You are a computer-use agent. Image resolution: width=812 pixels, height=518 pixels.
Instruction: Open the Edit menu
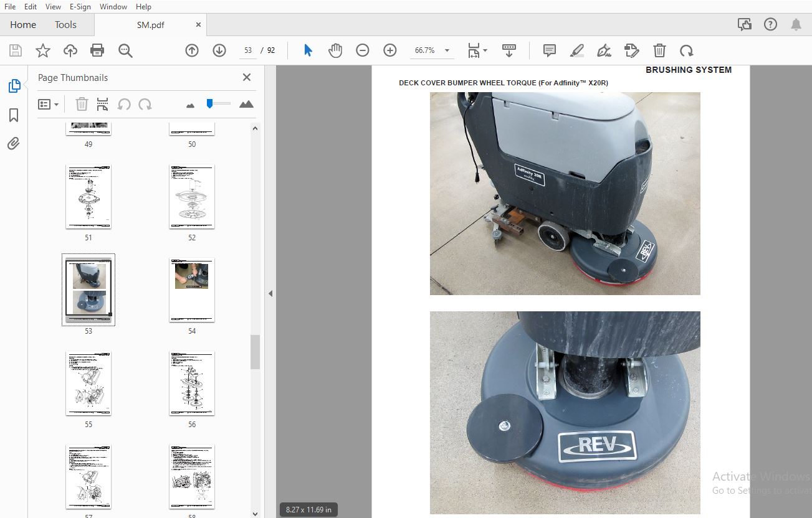click(x=31, y=7)
